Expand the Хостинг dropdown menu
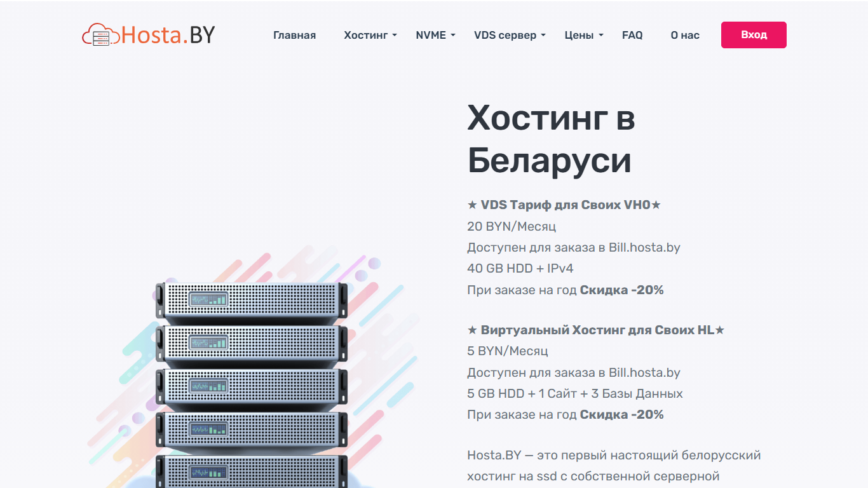 370,36
